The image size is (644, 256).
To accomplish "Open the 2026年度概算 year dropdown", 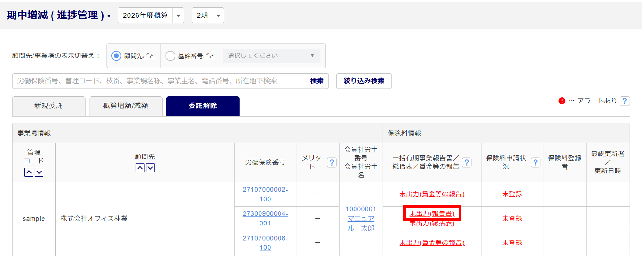I will click(x=151, y=15).
